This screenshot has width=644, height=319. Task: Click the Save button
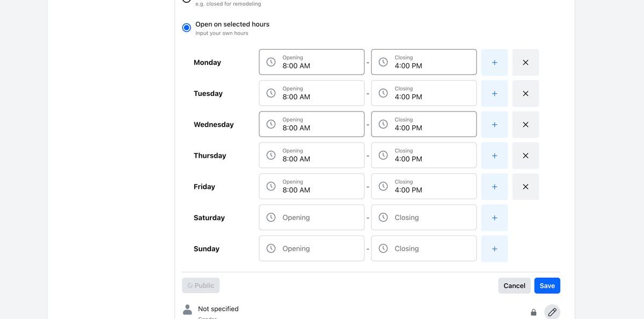tap(547, 286)
